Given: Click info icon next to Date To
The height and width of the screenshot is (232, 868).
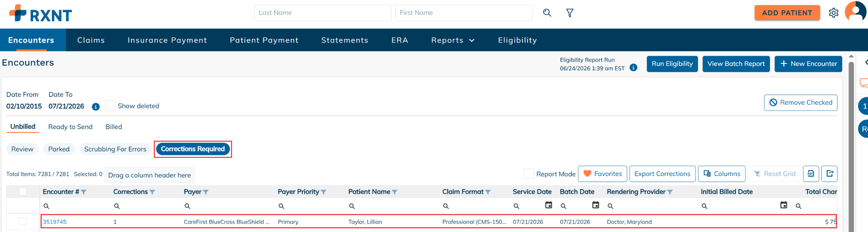Looking at the screenshot, I should [x=96, y=107].
